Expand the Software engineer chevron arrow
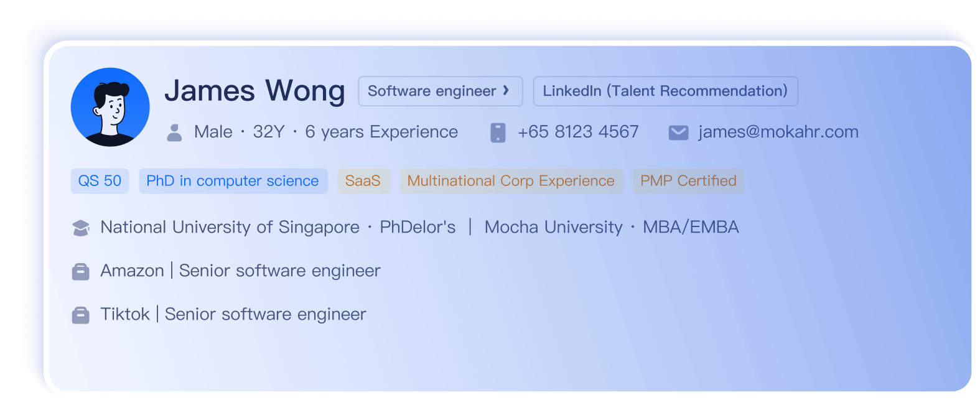The image size is (980, 400). point(506,91)
